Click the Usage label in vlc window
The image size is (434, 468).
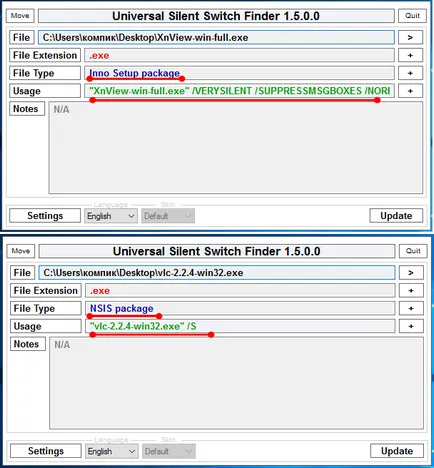tap(46, 326)
